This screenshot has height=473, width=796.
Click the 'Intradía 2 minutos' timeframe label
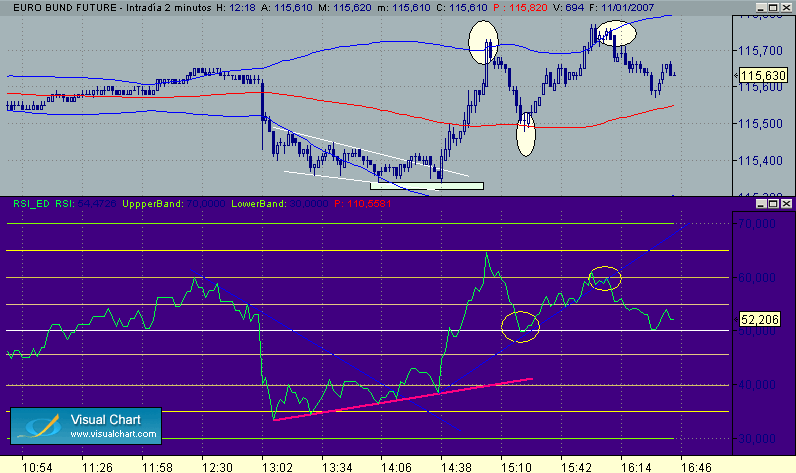tap(169, 8)
